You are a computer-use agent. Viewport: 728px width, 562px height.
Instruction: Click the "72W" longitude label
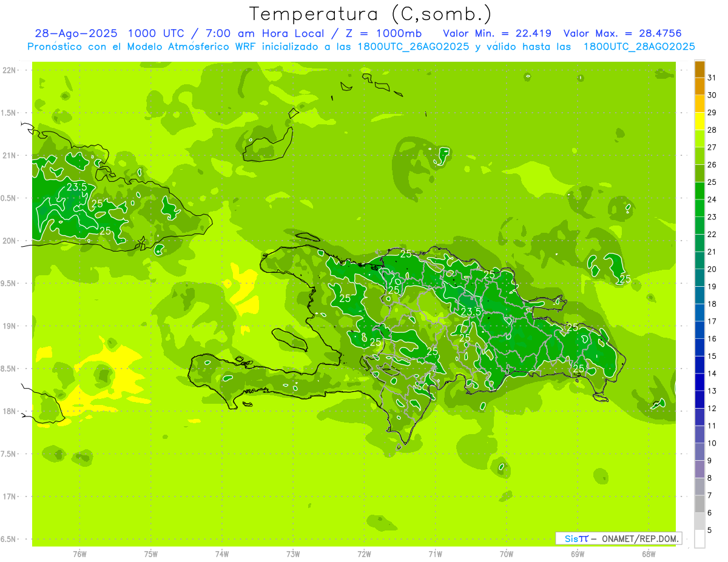pos(364,554)
